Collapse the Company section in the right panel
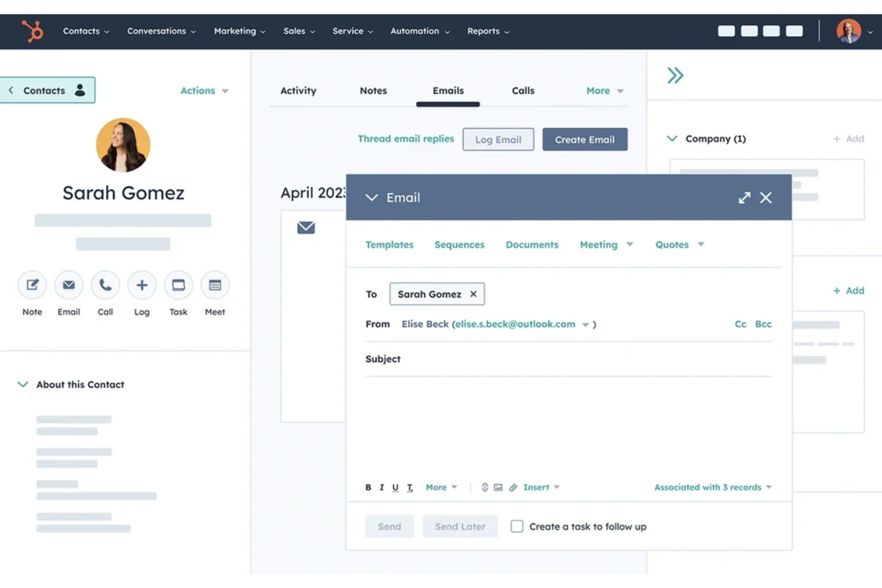Screen dimensions: 882x588 click(x=672, y=138)
